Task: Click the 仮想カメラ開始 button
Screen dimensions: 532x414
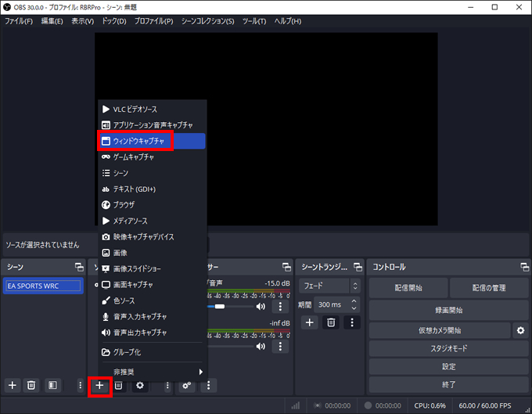Action: 440,330
